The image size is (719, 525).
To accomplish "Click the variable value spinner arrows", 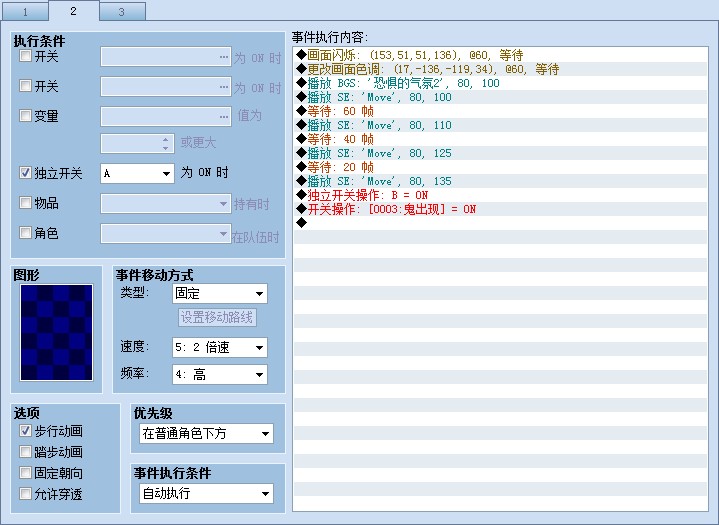I will [x=166, y=144].
